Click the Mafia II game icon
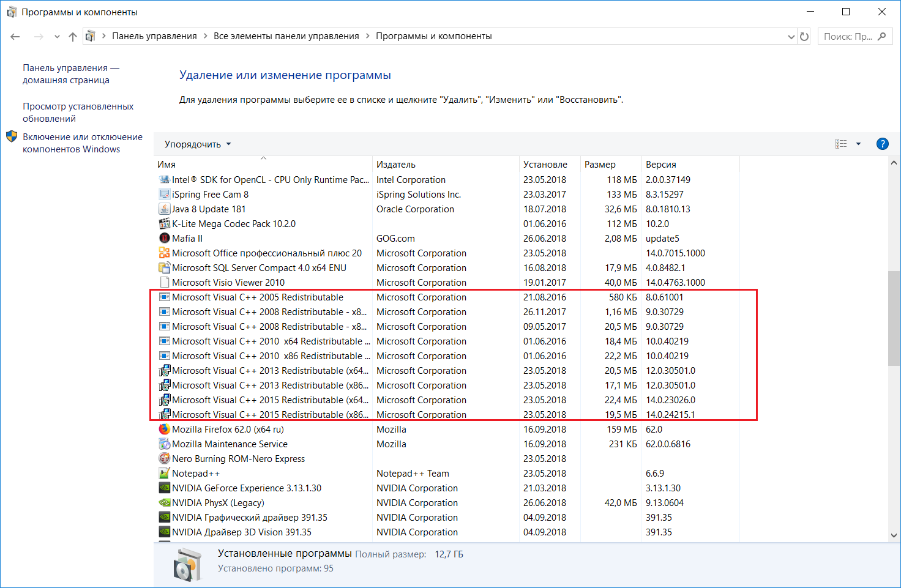The image size is (901, 588). click(x=164, y=239)
